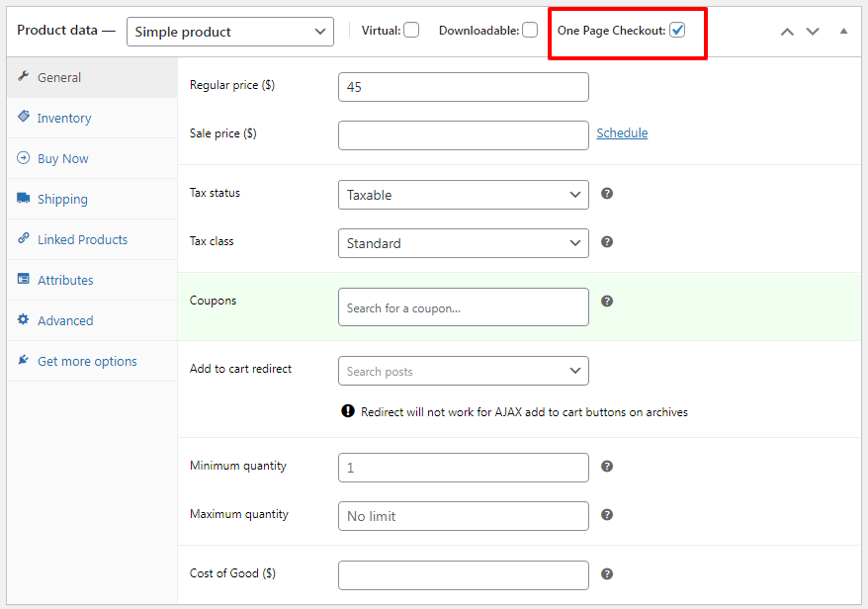The image size is (868, 609).
Task: Uncheck the One Page Checkout checkbox
Action: pos(677,30)
